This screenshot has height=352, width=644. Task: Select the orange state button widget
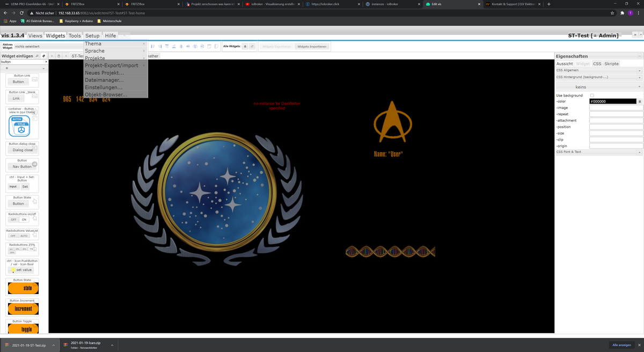[23, 287]
